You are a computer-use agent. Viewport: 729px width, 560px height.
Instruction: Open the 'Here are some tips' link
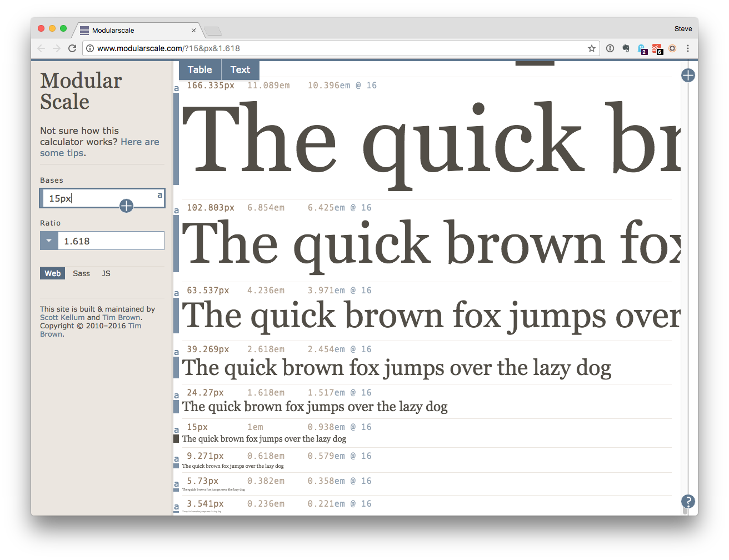coord(139,142)
